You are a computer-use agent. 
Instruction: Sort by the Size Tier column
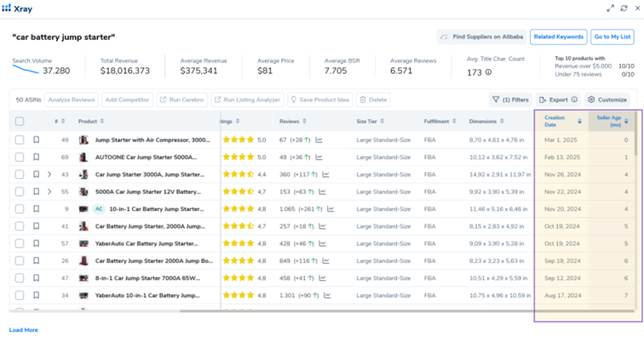382,121
